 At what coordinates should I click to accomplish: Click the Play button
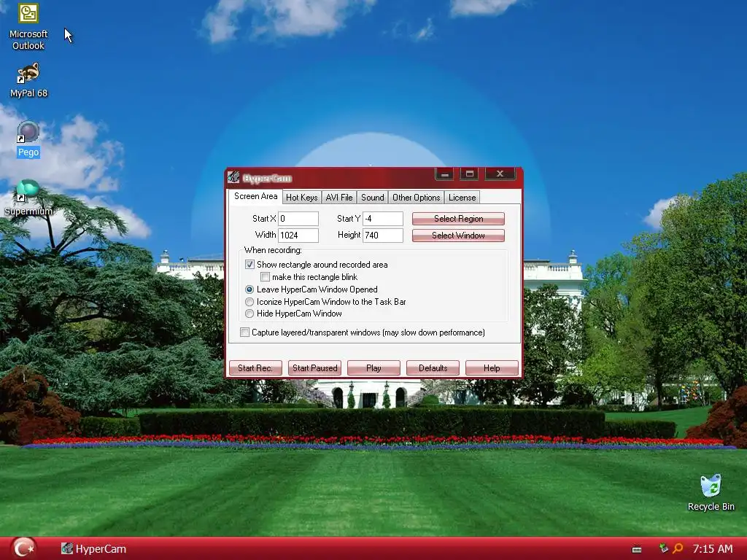373,368
